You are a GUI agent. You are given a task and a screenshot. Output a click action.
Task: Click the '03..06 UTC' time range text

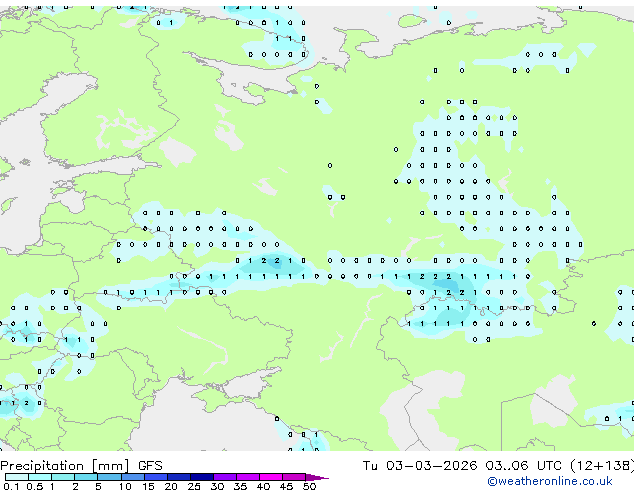coord(524,466)
